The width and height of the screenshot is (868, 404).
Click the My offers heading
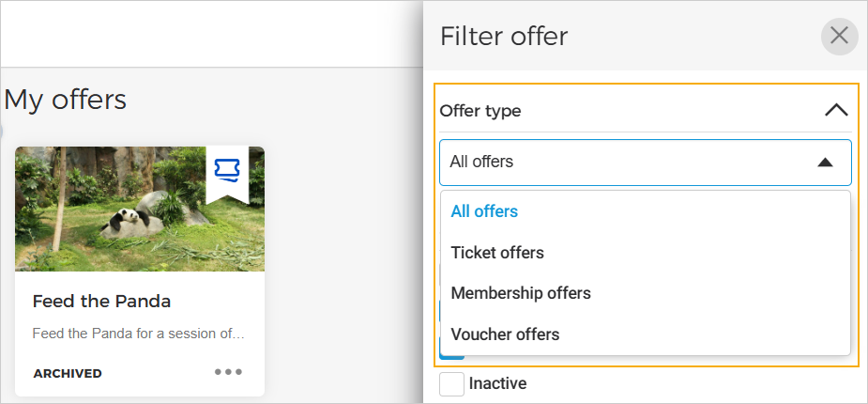point(66,99)
